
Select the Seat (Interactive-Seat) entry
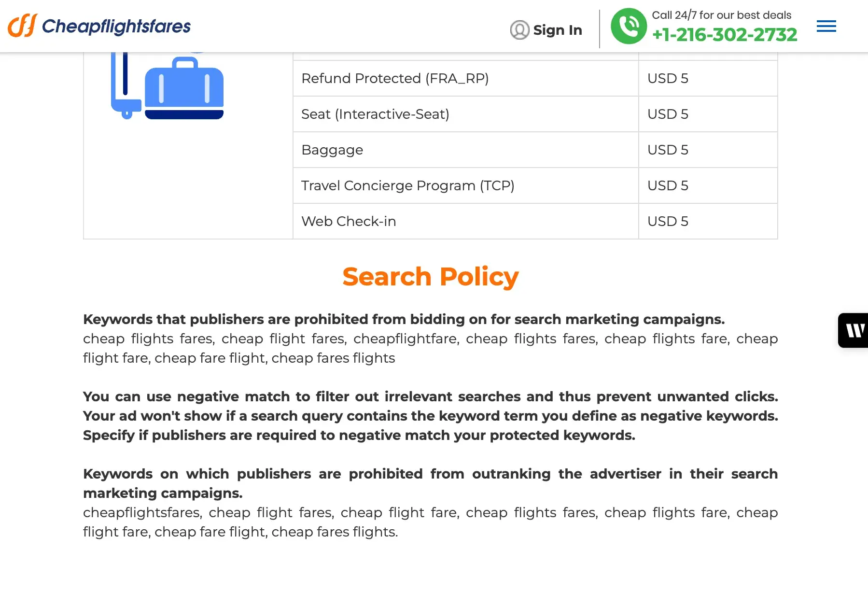[375, 114]
